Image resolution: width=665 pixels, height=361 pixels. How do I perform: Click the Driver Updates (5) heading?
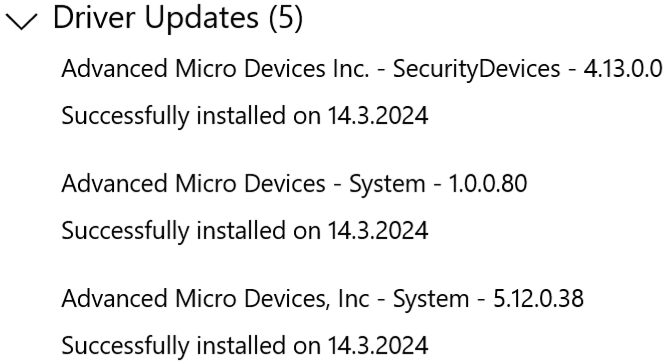[178, 18]
